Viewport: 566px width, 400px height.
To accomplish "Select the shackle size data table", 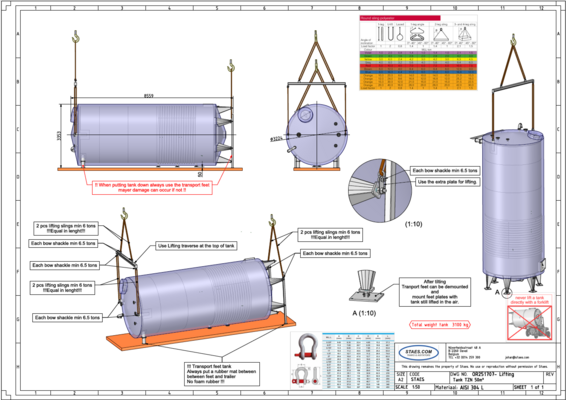I will point(358,361).
